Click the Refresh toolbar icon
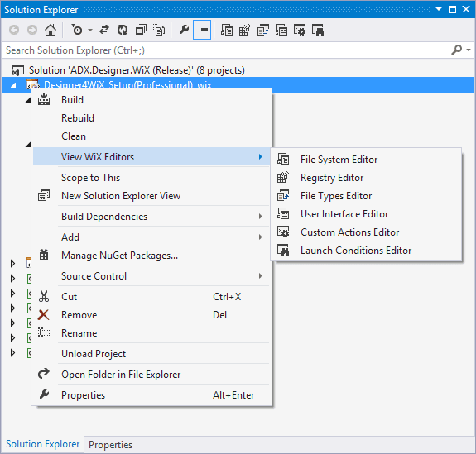Image resolution: width=476 pixels, height=454 pixels. (x=123, y=30)
